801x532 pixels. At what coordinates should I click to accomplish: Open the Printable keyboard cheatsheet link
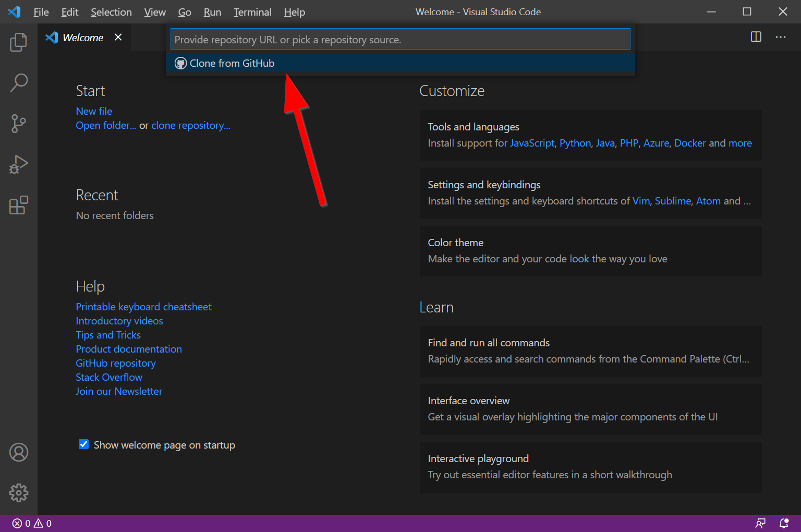[143, 307]
